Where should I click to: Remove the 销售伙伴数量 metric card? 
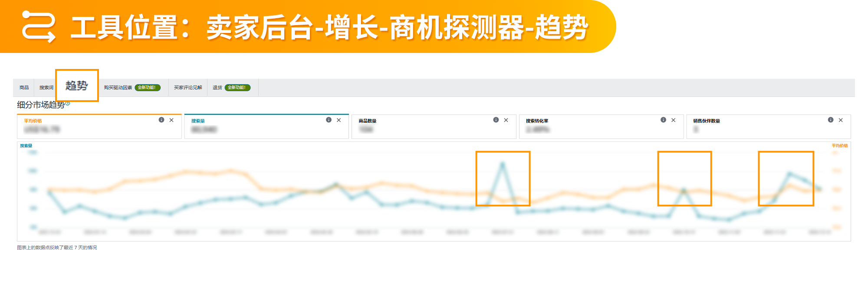coord(841,120)
